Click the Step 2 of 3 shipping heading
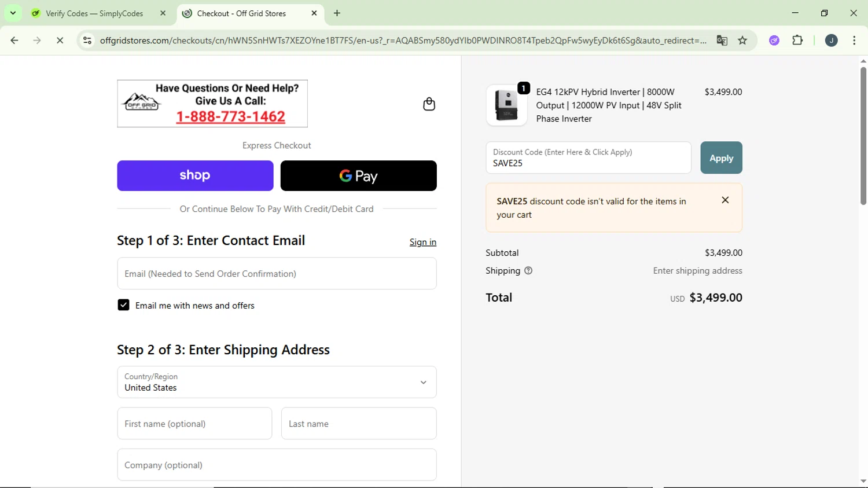868x488 pixels. (223, 350)
